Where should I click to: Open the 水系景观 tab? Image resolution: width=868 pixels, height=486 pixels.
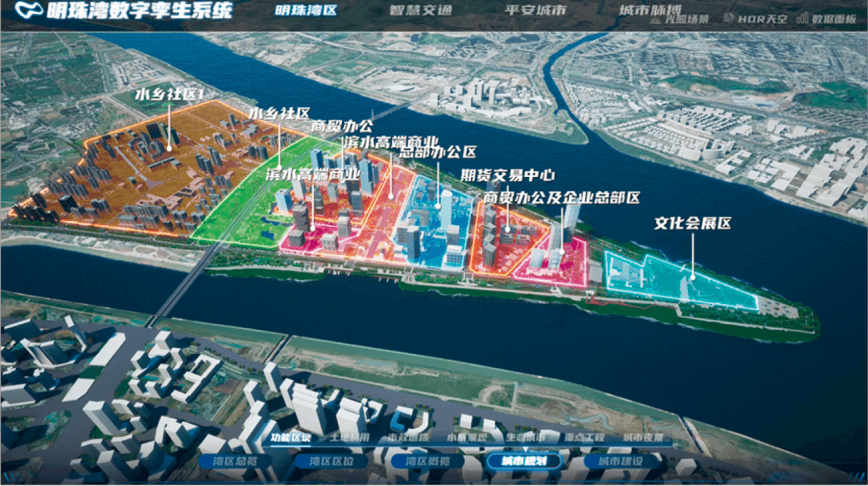466,436
